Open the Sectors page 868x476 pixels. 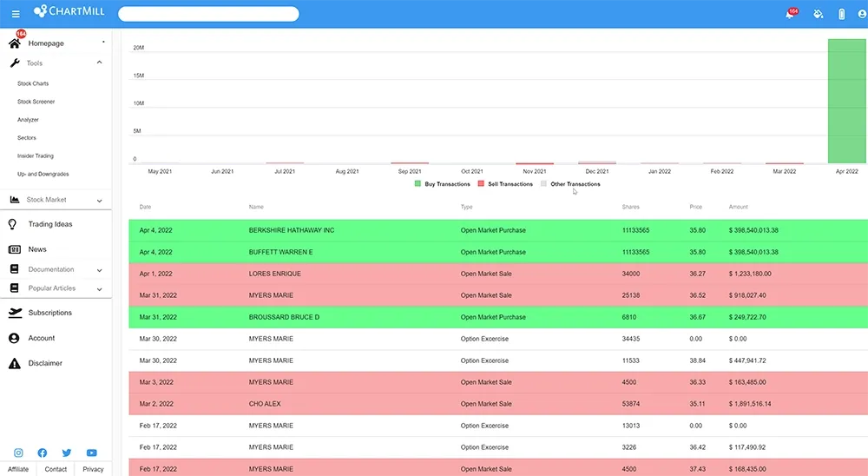click(27, 138)
